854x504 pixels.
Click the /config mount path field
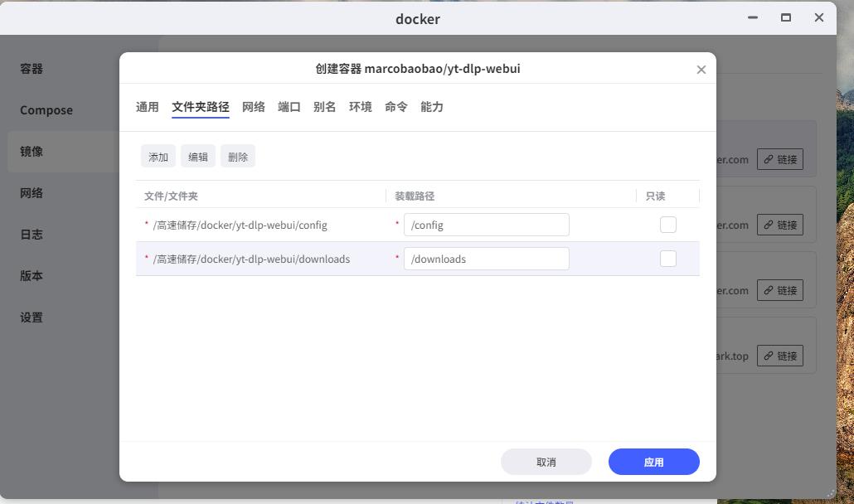pyautogui.click(x=487, y=225)
